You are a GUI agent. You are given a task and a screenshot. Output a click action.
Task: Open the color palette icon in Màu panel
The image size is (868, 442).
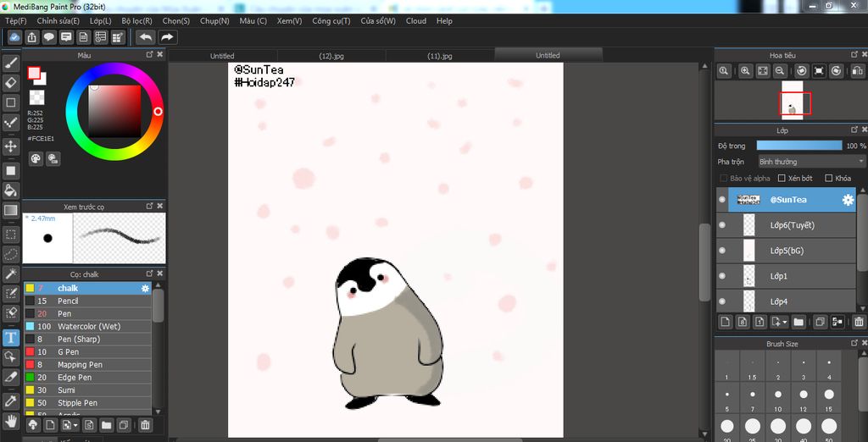tap(36, 159)
